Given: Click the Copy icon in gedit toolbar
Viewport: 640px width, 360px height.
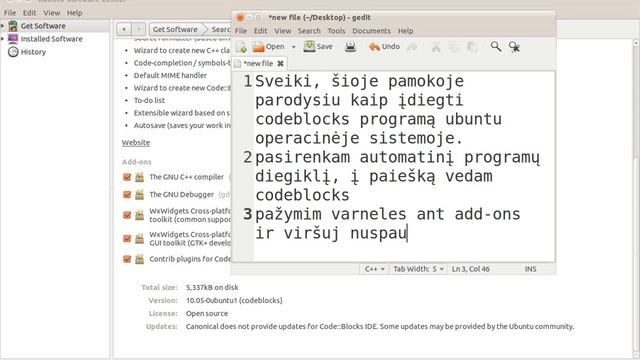Looking at the screenshot, I should [454, 47].
